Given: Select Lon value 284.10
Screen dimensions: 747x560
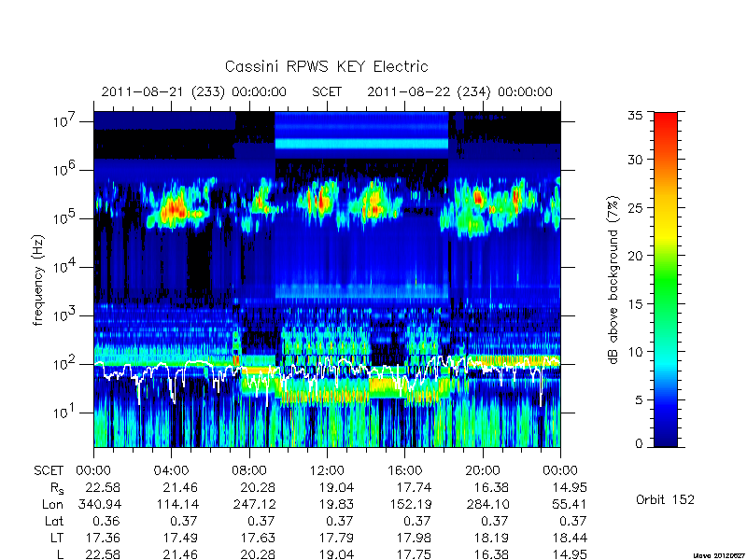Looking at the screenshot, I should click(487, 504).
